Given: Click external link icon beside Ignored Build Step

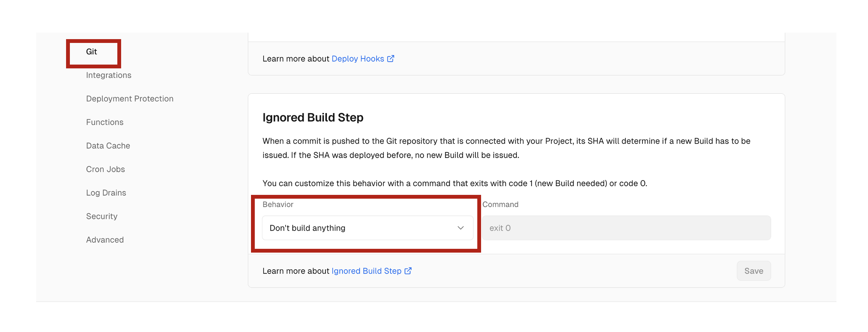Looking at the screenshot, I should pyautogui.click(x=408, y=271).
